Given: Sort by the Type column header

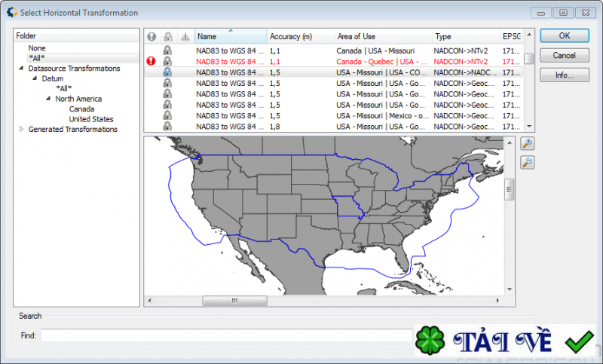Looking at the screenshot, I should click(x=466, y=36).
